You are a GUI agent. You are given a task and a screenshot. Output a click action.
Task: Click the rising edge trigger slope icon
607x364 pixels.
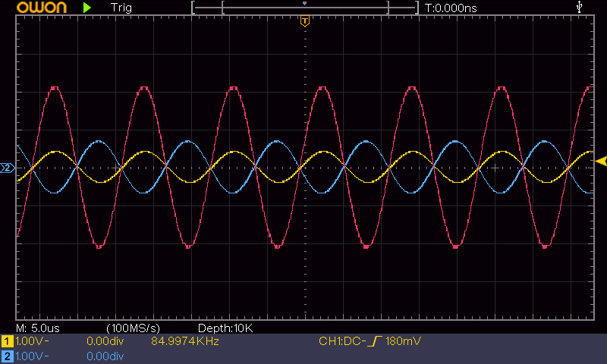[372, 342]
